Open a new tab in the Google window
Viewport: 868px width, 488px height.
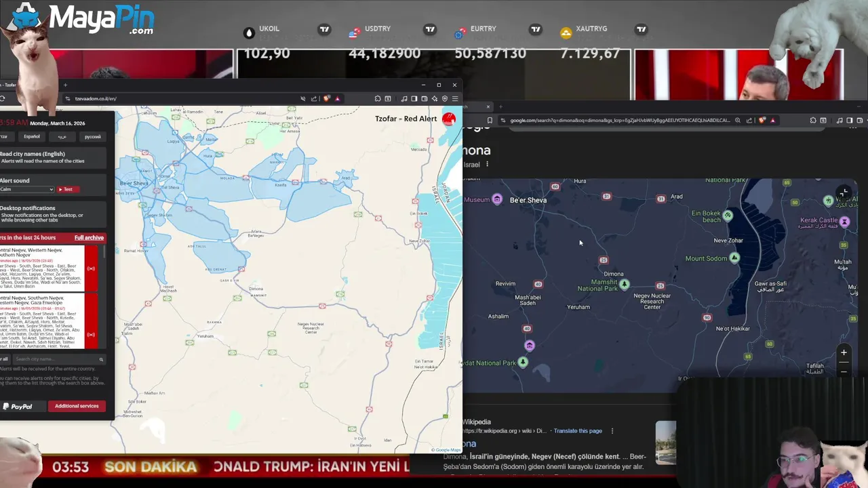coord(500,106)
